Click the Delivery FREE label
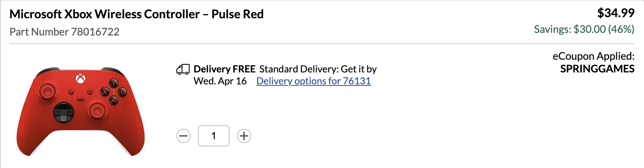The height and width of the screenshot is (168, 644). (224, 69)
